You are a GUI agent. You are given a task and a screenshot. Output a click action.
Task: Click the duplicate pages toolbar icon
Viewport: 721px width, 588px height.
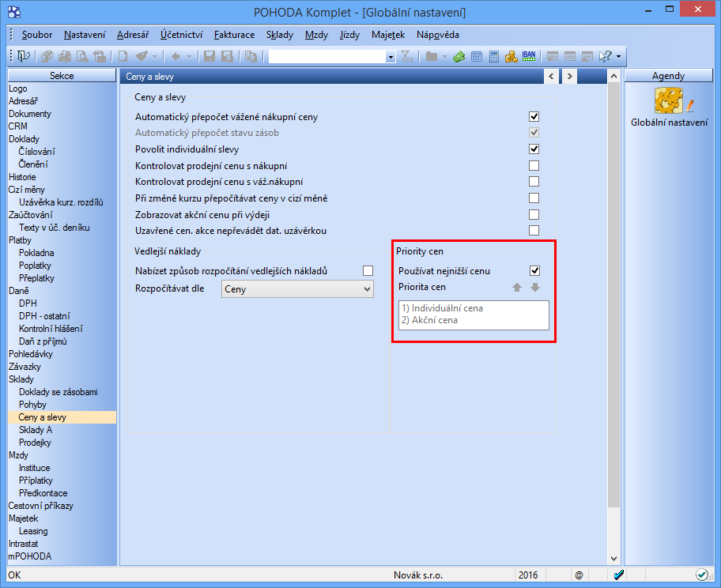pos(251,56)
